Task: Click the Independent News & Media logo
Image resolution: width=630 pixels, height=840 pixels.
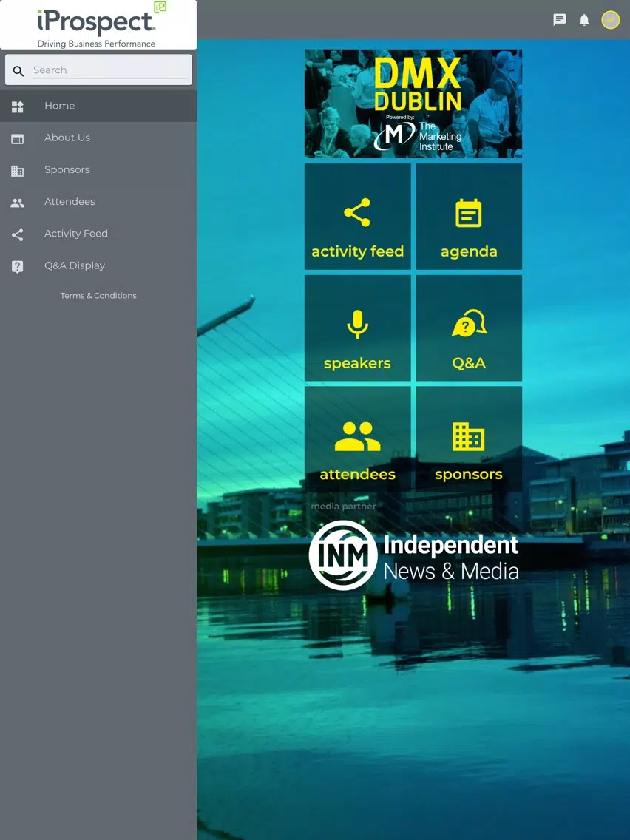Action: point(413,555)
